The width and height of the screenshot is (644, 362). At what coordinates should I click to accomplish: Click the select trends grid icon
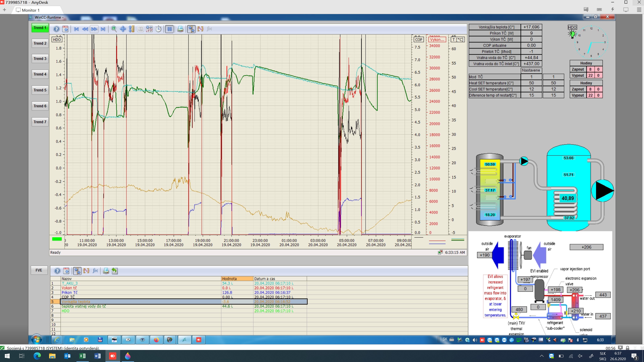(x=149, y=29)
